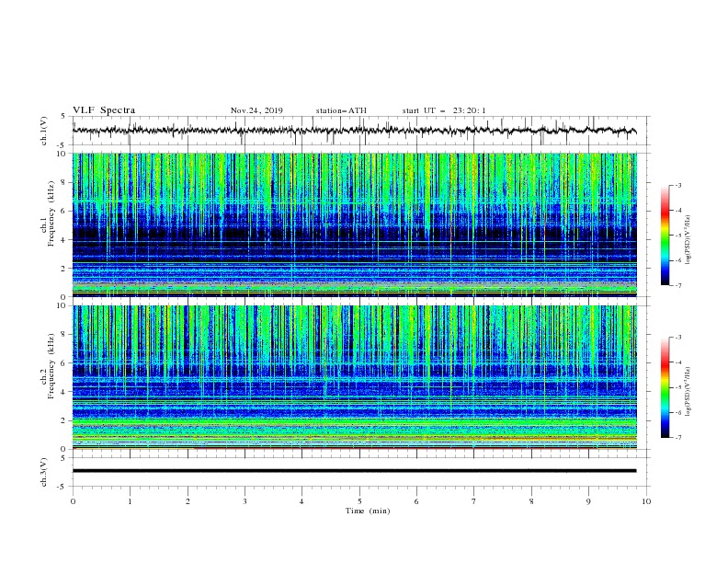Click the "7" tick label on the time axis
Viewport: 728px width, 563px height.
[474, 501]
